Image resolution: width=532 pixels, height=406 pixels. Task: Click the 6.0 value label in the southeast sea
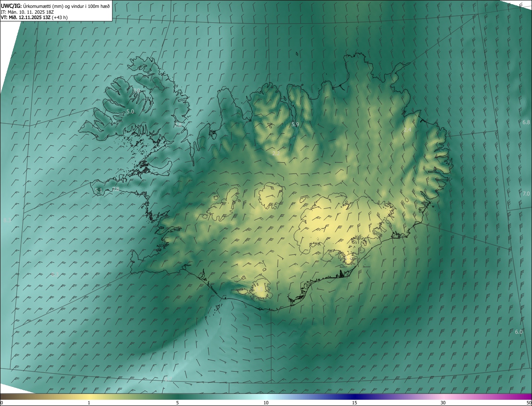pyautogui.click(x=519, y=332)
